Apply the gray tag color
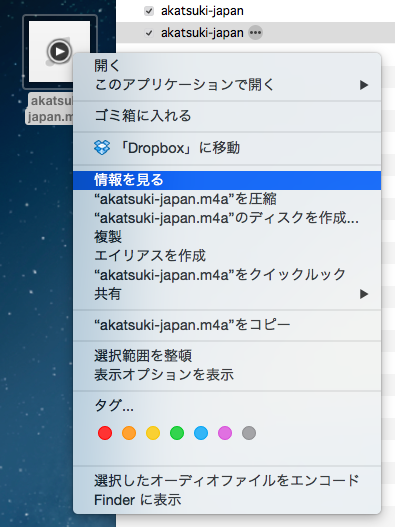 [249, 433]
